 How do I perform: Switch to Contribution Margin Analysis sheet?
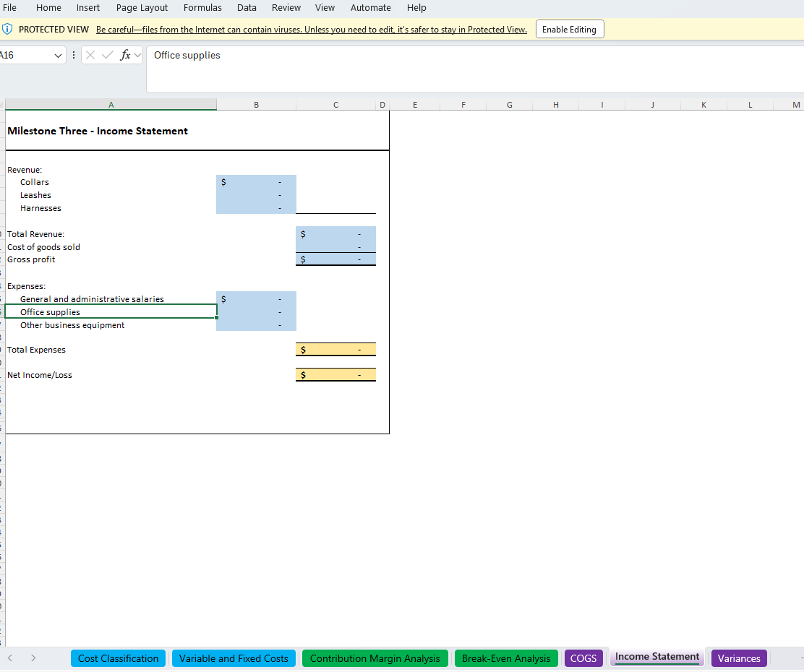375,659
